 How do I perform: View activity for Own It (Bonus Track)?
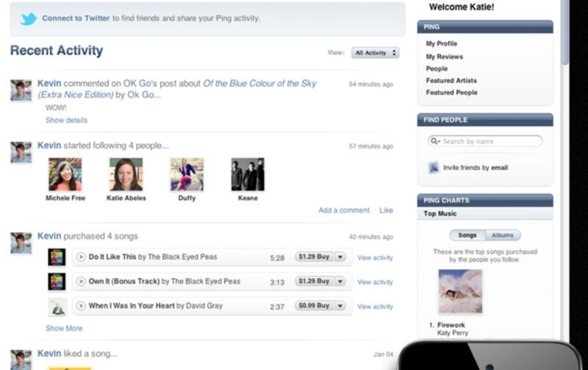click(375, 282)
